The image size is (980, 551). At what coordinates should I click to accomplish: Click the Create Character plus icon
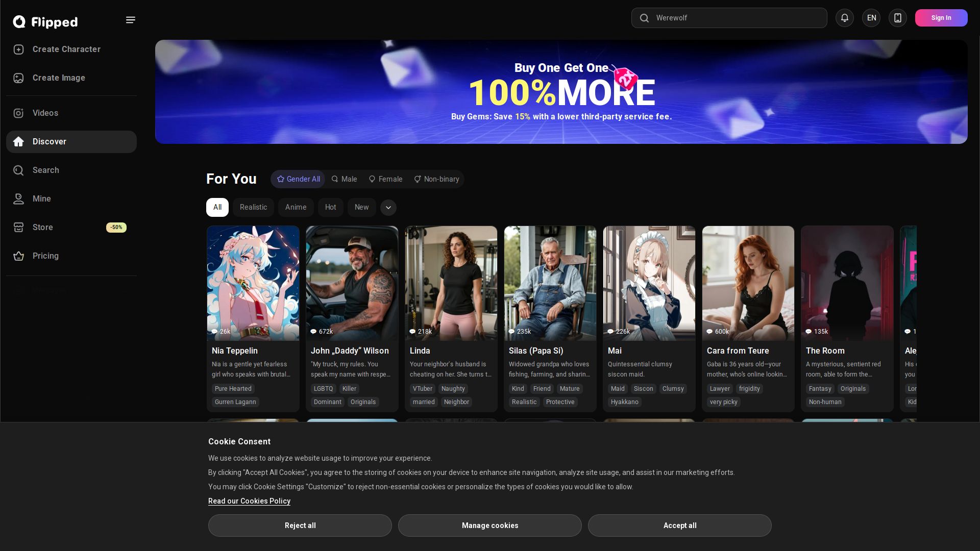point(19,49)
